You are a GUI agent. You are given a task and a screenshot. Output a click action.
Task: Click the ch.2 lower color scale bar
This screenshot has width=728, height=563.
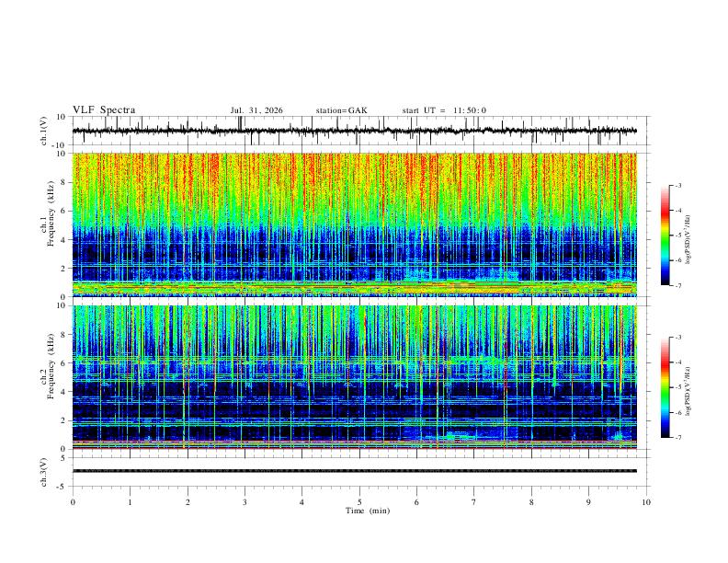(665, 387)
